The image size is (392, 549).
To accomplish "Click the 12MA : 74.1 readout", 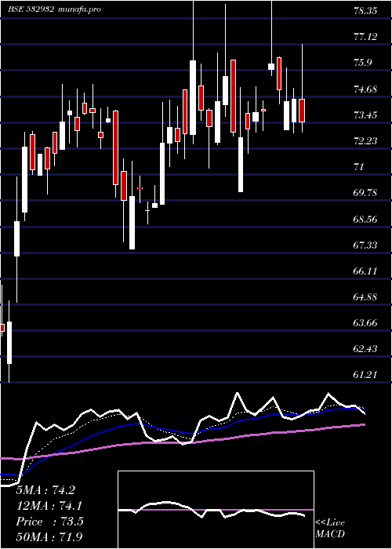I will pos(50,506).
